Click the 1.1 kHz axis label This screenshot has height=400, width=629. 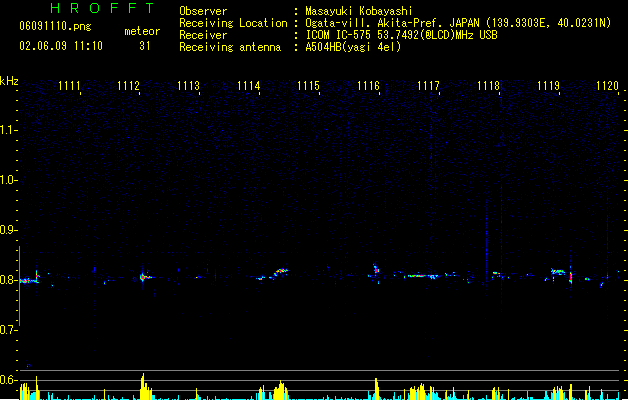click(x=7, y=130)
